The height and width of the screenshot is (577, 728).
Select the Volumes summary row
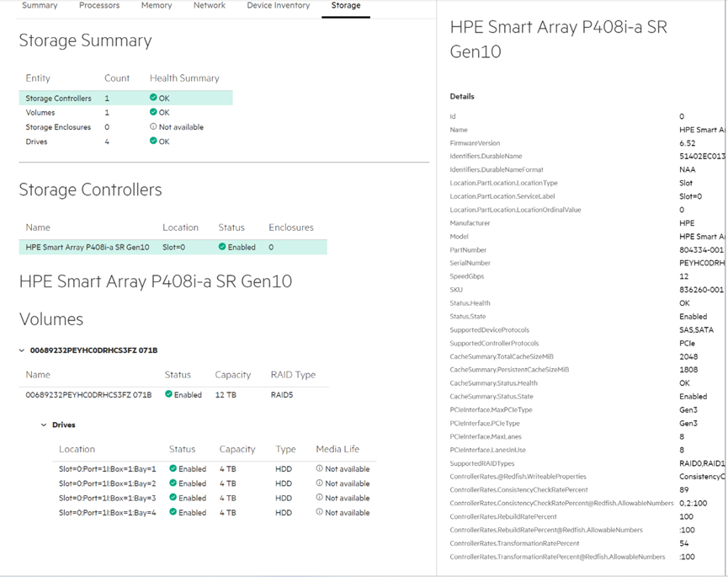(125, 112)
